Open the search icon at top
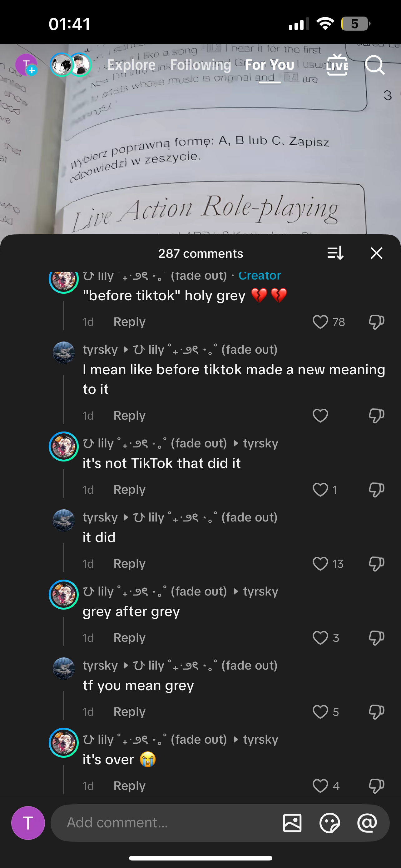 tap(374, 65)
